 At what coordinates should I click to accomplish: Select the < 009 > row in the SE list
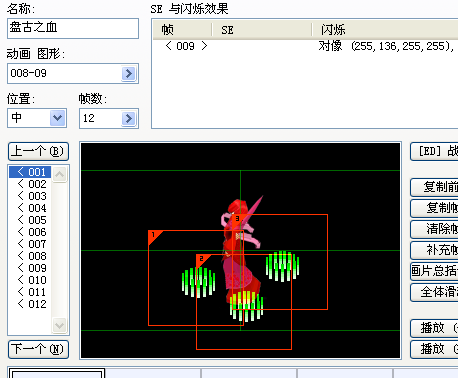point(186,46)
